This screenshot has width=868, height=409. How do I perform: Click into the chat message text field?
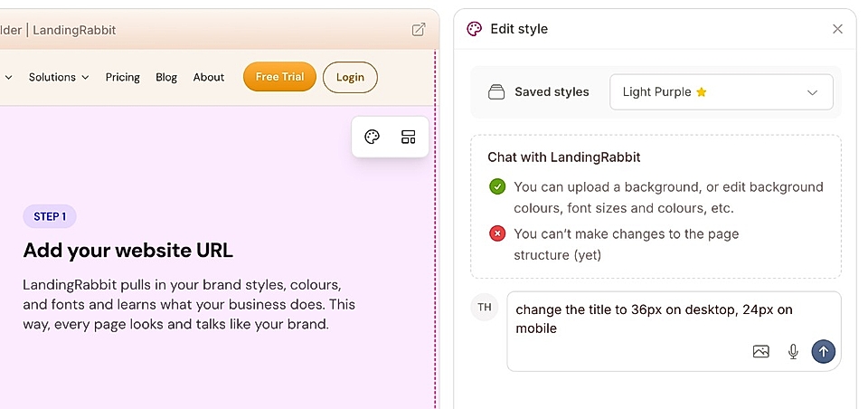tap(673, 331)
